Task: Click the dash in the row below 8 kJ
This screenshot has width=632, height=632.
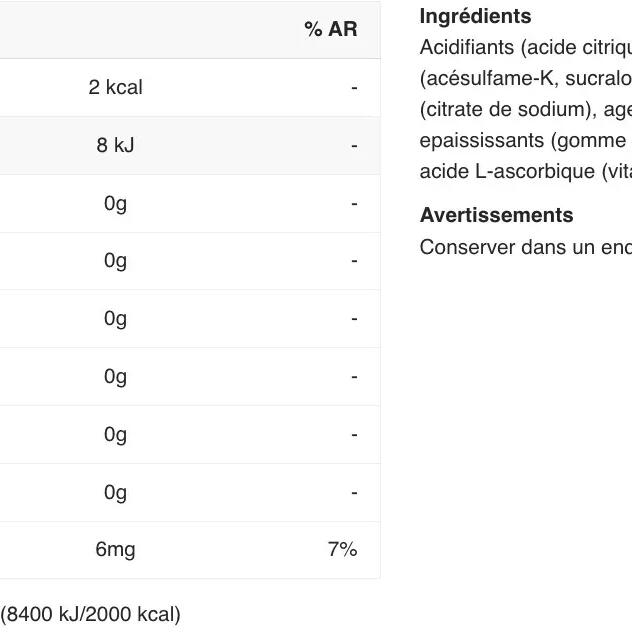Action: point(354,204)
